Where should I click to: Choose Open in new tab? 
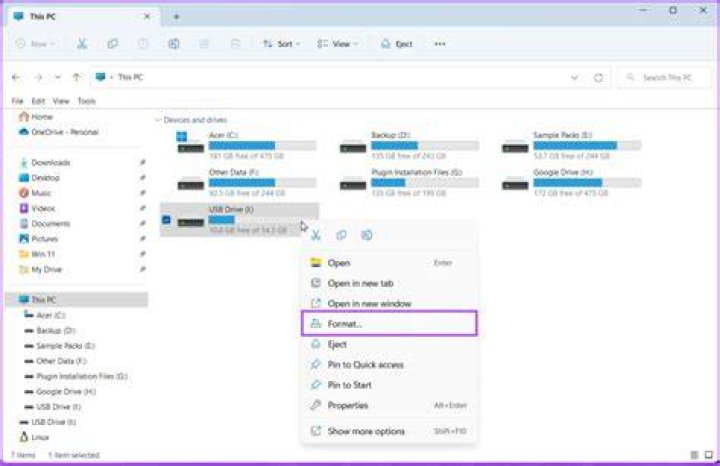coord(389,283)
